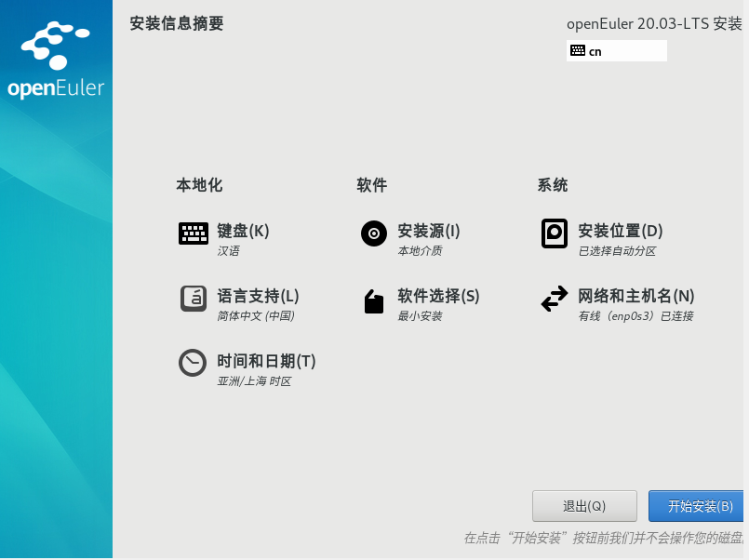The image size is (749, 560).
Task: Open the 语言支持(L) settings
Action: coord(258,296)
